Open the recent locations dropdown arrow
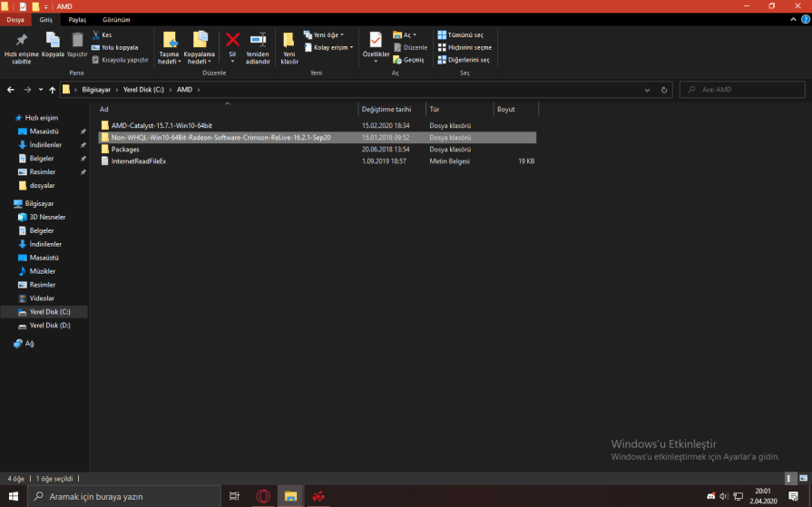The width and height of the screenshot is (812, 507). 41,90
